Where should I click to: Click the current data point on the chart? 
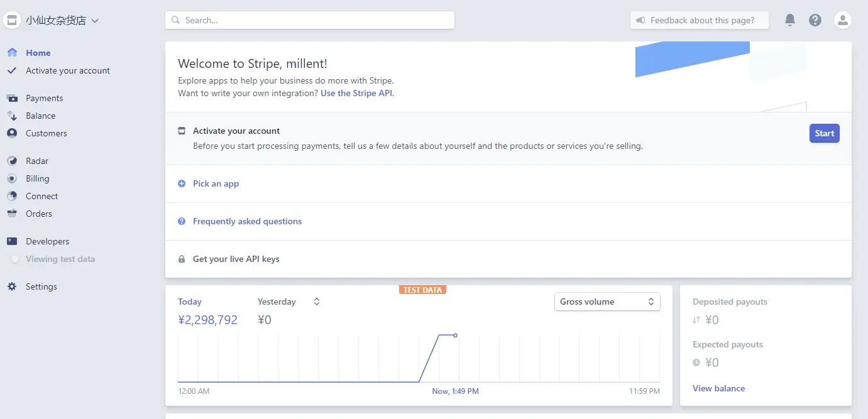(455, 335)
